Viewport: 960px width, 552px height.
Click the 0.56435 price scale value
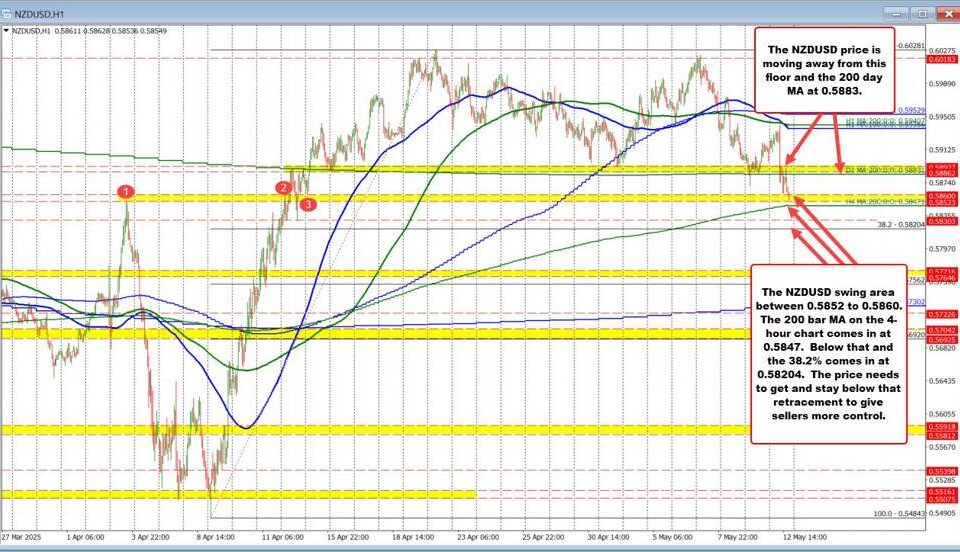pos(942,381)
